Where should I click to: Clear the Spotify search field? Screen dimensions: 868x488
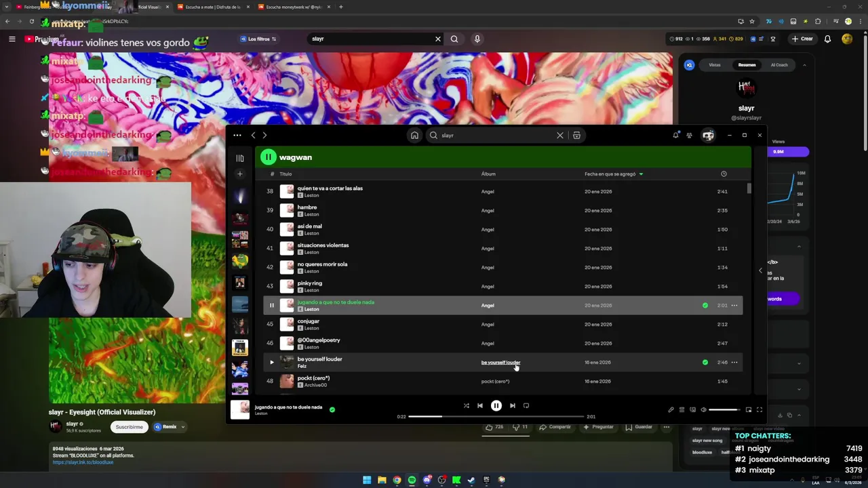click(560, 136)
